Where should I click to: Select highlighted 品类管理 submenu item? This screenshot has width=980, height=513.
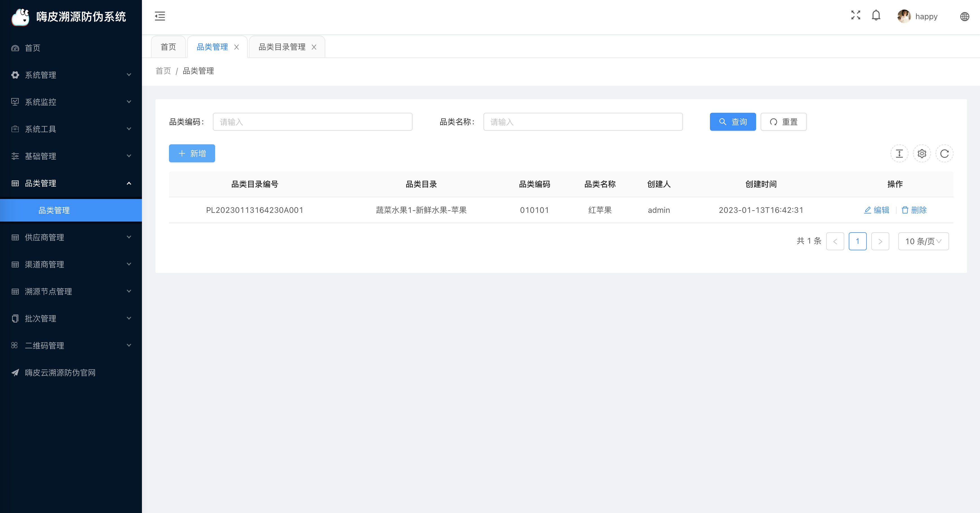[x=71, y=210]
